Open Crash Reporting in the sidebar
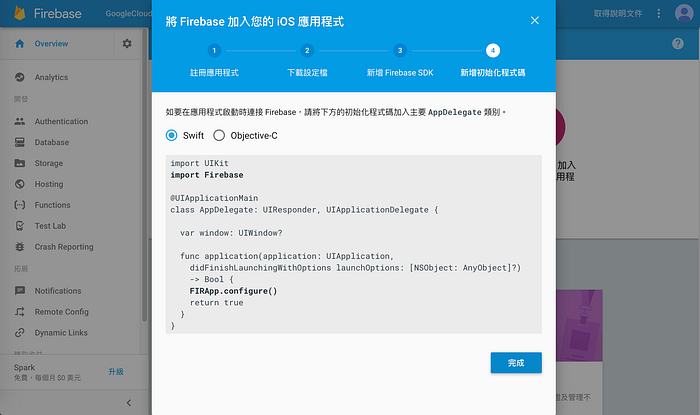 (x=64, y=247)
